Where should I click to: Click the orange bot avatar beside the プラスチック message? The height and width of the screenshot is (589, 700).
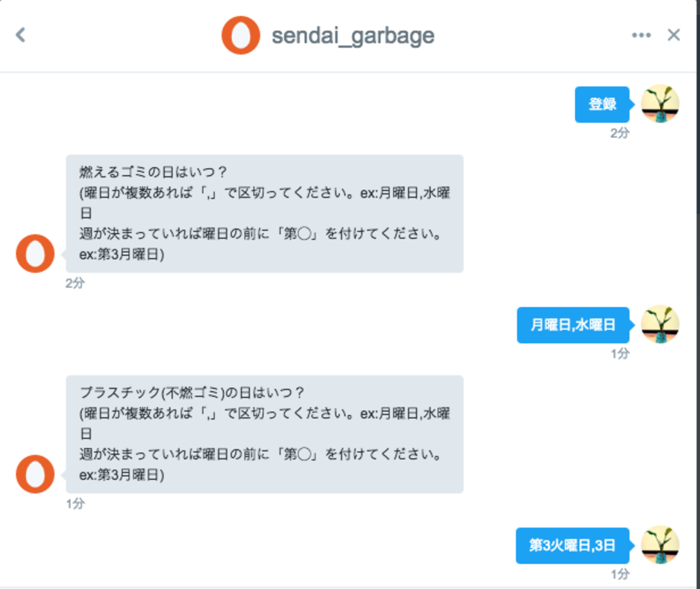click(x=35, y=474)
